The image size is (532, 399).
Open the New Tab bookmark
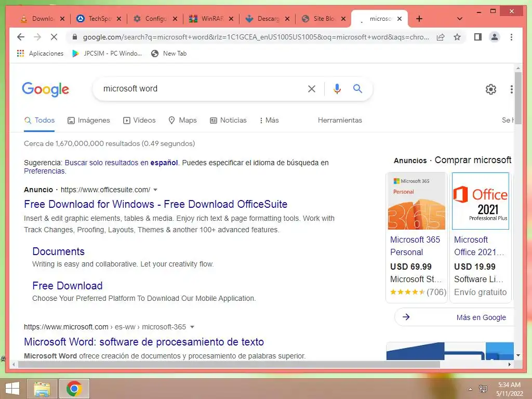(169, 54)
